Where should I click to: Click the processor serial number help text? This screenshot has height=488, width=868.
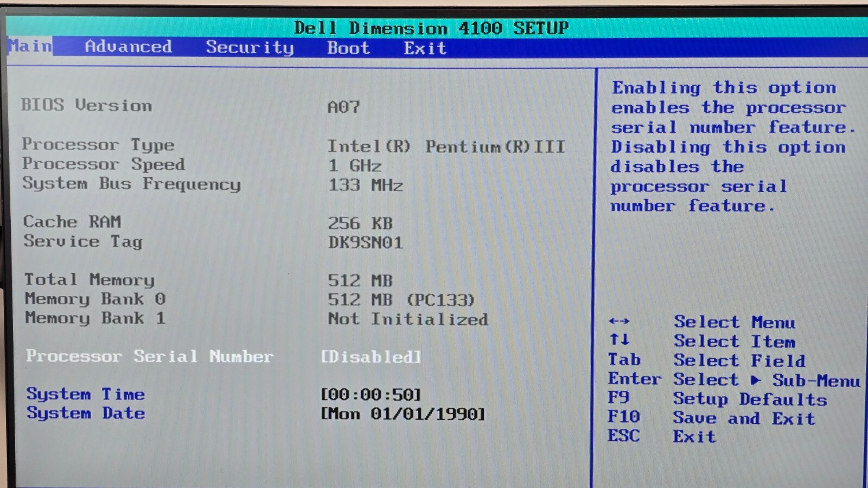tap(732, 146)
